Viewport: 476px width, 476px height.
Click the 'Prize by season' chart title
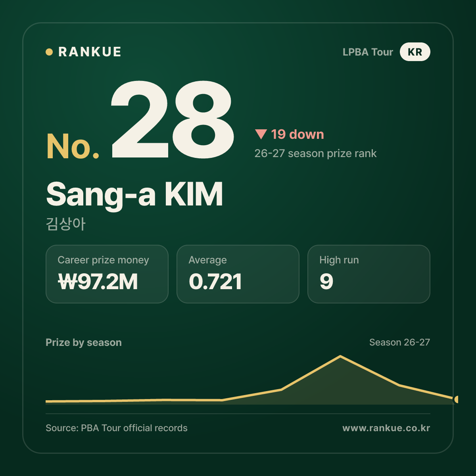[x=84, y=342]
